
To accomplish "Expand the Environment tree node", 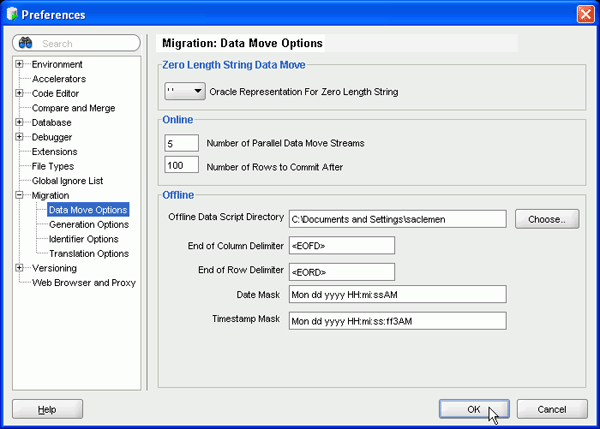I will click(x=19, y=64).
